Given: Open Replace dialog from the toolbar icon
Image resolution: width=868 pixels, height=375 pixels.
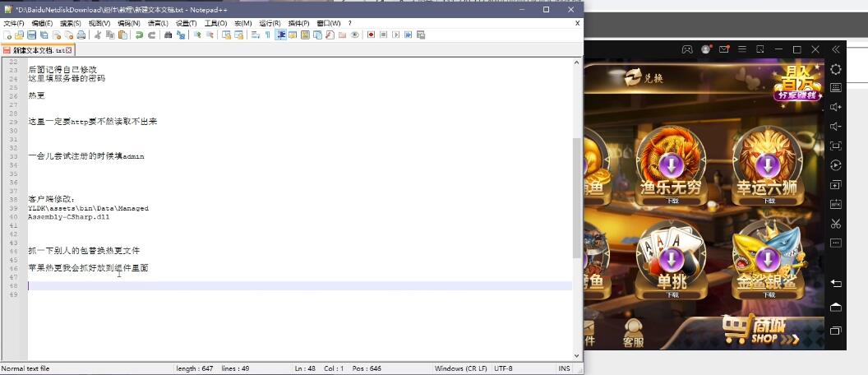Looking at the screenshot, I should click(181, 35).
